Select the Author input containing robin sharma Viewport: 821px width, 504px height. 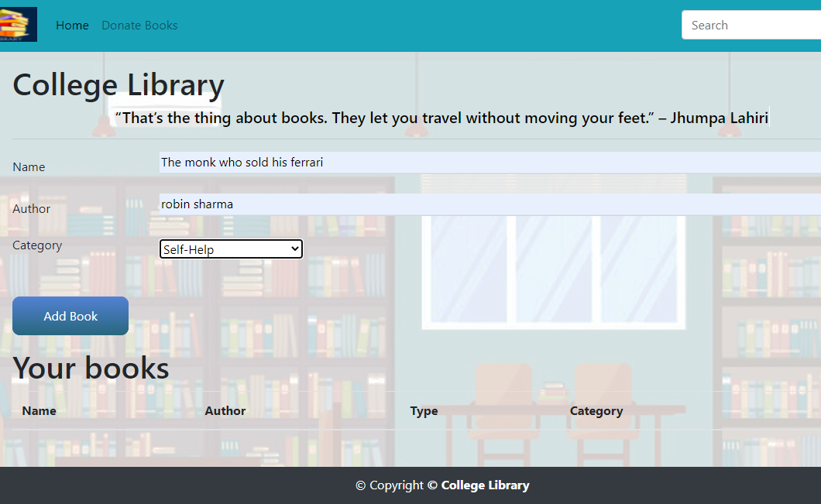coord(488,204)
